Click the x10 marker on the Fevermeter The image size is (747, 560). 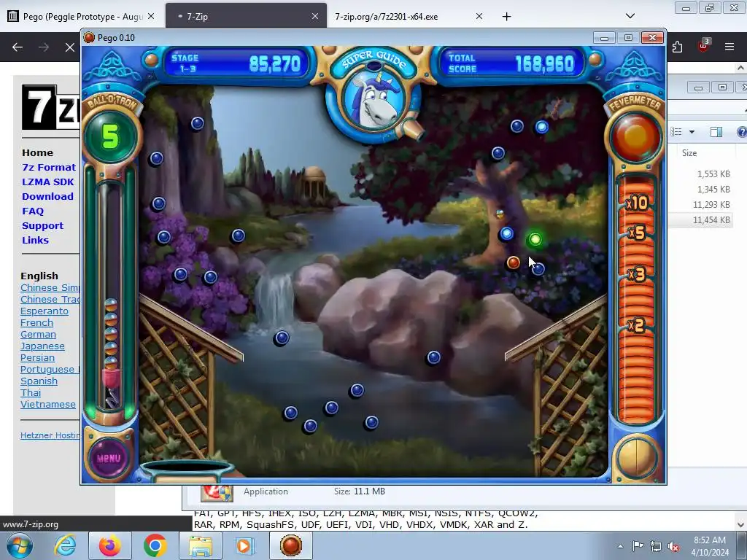pos(636,203)
